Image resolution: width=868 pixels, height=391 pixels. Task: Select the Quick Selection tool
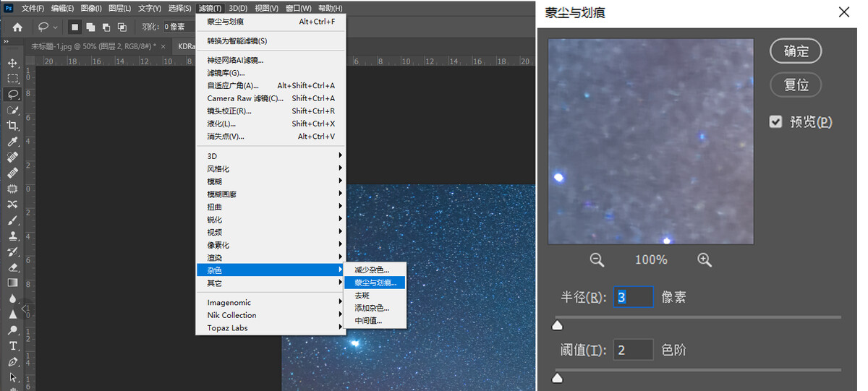[12, 110]
